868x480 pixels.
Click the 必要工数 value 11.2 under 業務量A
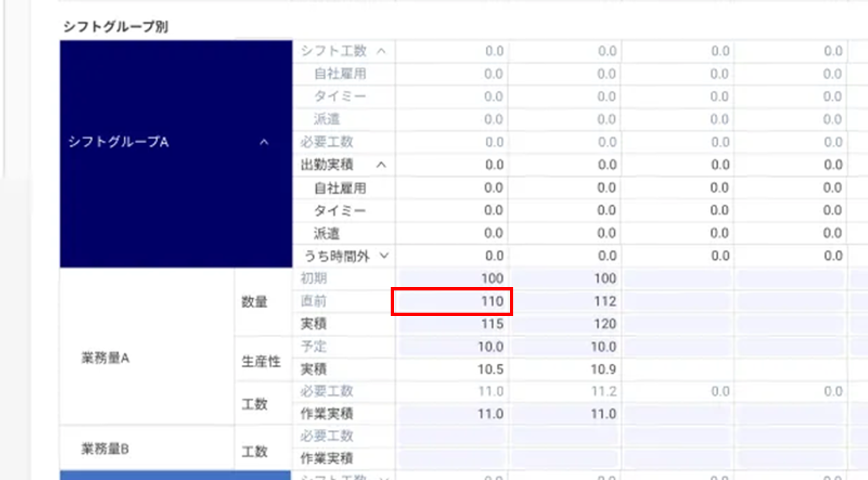[603, 391]
